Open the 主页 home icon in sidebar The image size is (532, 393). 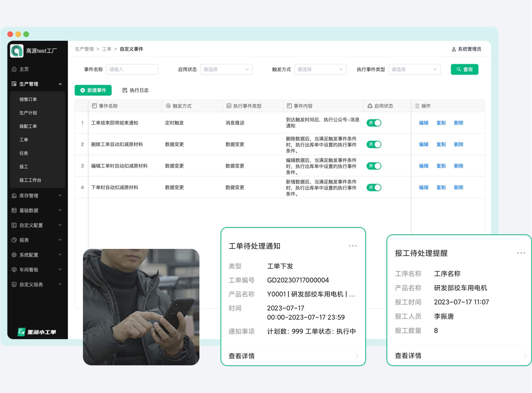(14, 69)
